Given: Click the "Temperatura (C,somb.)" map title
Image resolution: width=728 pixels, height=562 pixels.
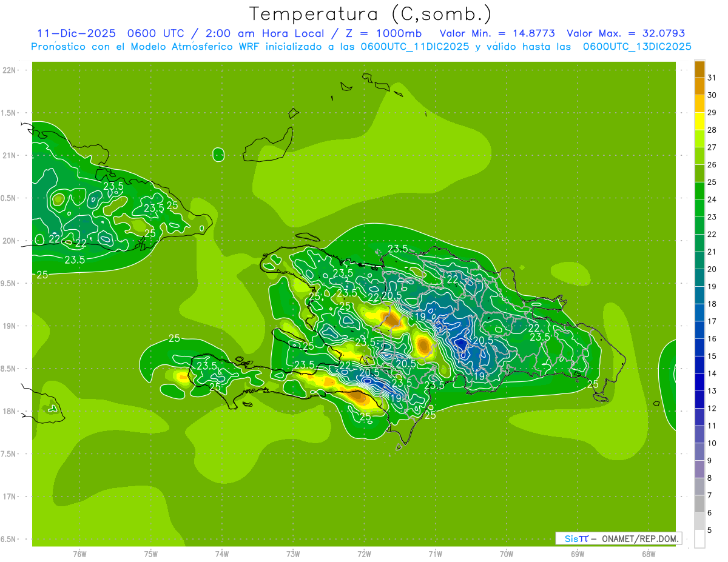Looking at the screenshot, I should click(x=371, y=14).
